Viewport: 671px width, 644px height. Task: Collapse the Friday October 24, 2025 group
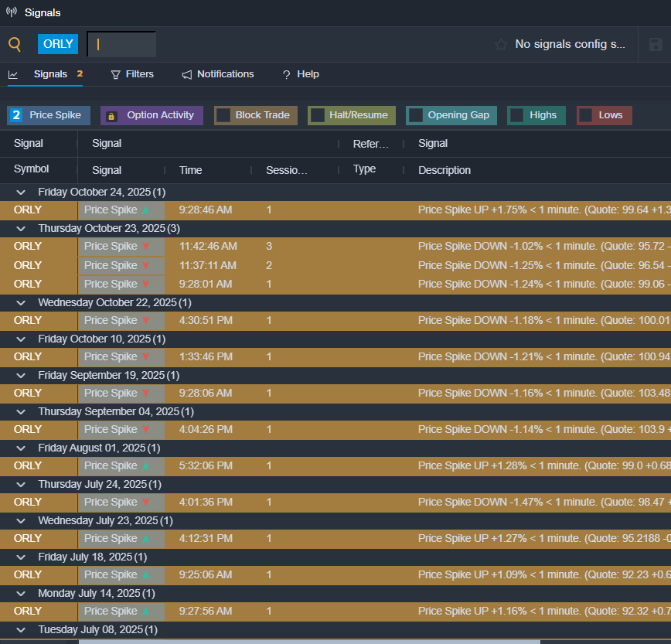22,192
